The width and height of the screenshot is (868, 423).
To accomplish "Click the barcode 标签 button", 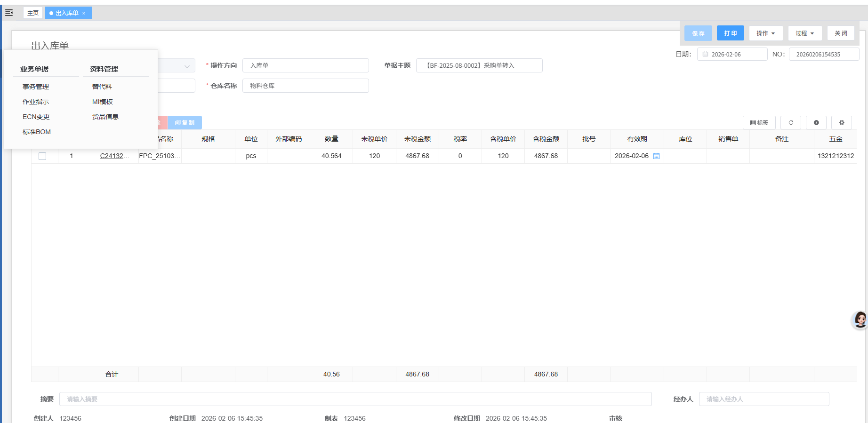I will coord(759,123).
